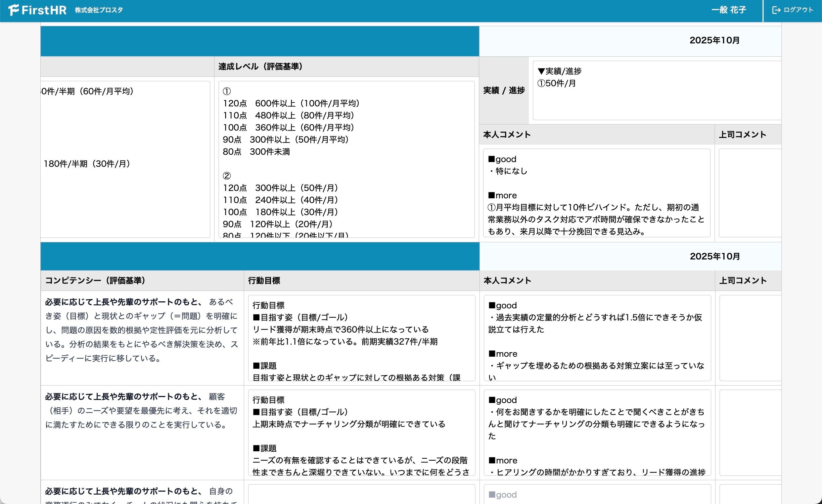The width and height of the screenshot is (822, 504).
Task: Click the 実績/進捗 text field with 50件/月
Action: click(656, 91)
